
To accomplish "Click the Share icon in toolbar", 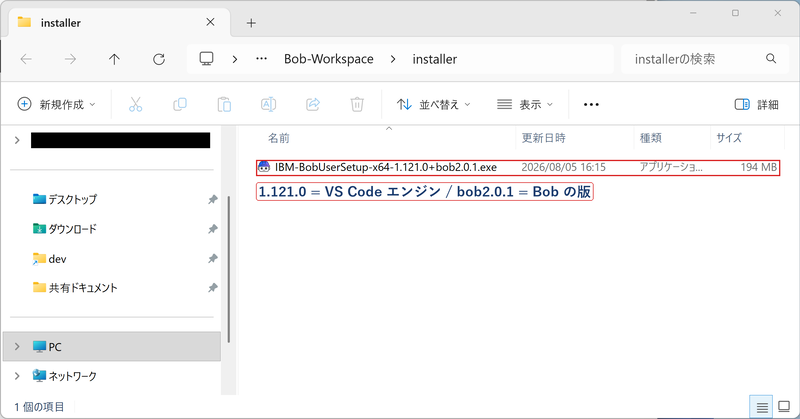I will pyautogui.click(x=313, y=105).
